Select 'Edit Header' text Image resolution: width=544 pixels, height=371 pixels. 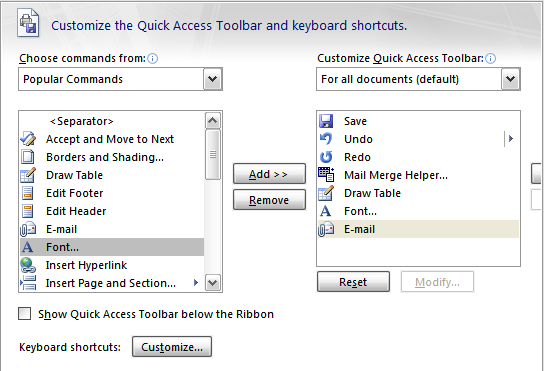pyautogui.click(x=76, y=211)
